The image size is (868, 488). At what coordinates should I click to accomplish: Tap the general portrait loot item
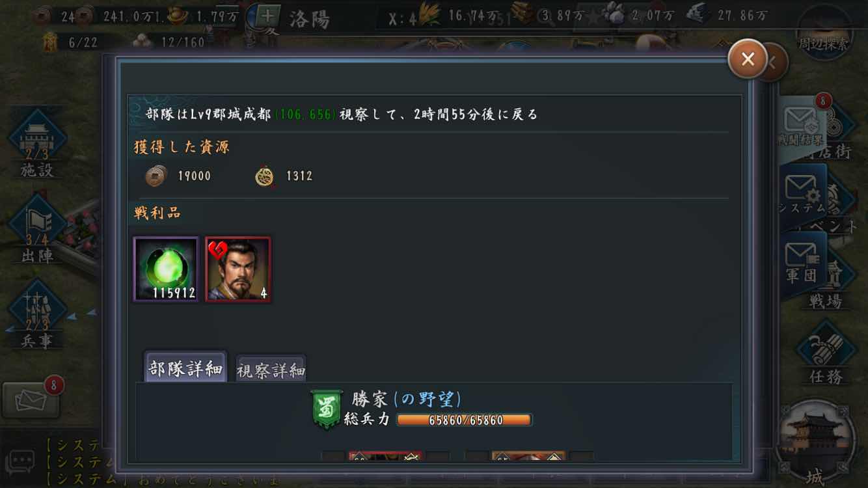(x=238, y=269)
